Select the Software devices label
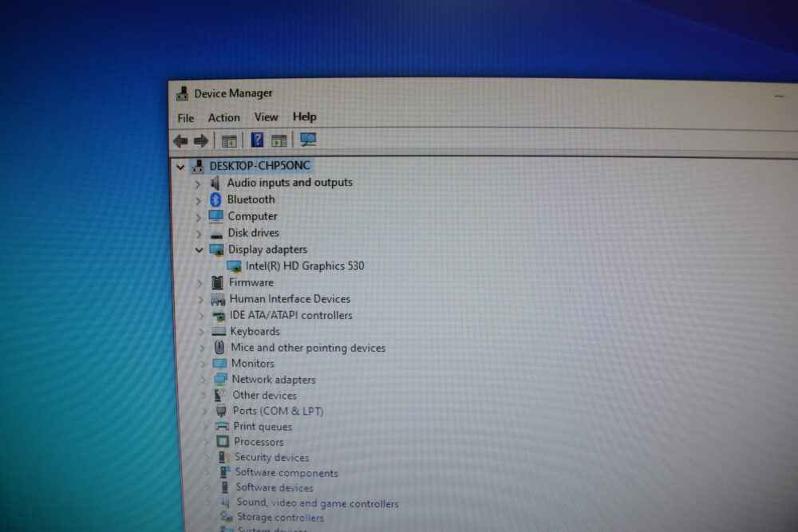Screen dimensions: 798x532 [x=275, y=488]
